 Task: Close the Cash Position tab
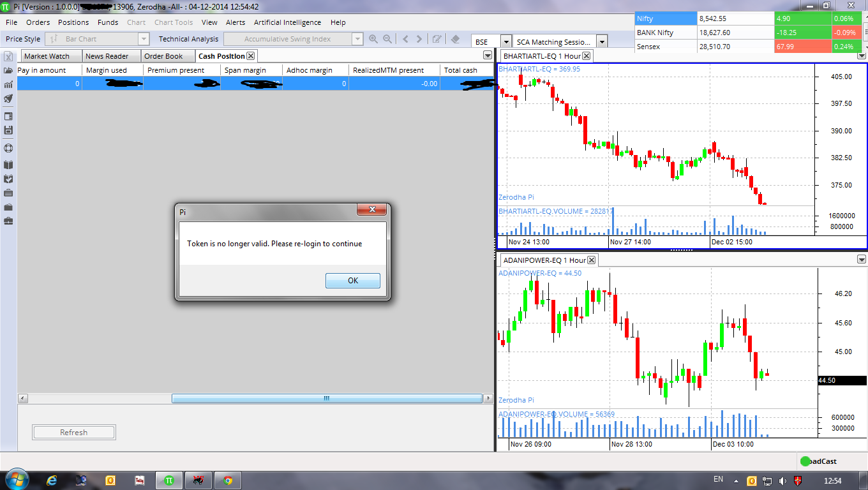click(x=251, y=56)
